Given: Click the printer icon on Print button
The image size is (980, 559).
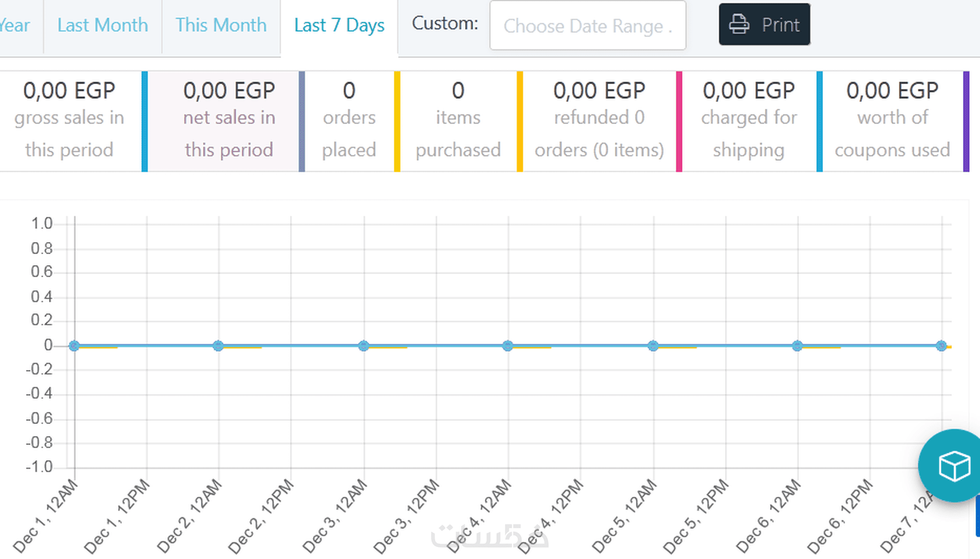Looking at the screenshot, I should click(739, 25).
